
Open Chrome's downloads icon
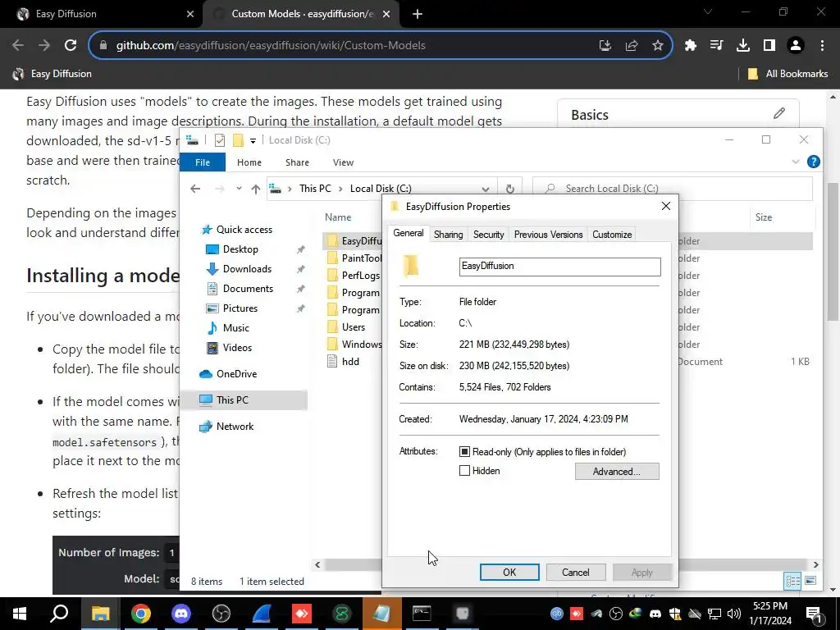(x=743, y=46)
